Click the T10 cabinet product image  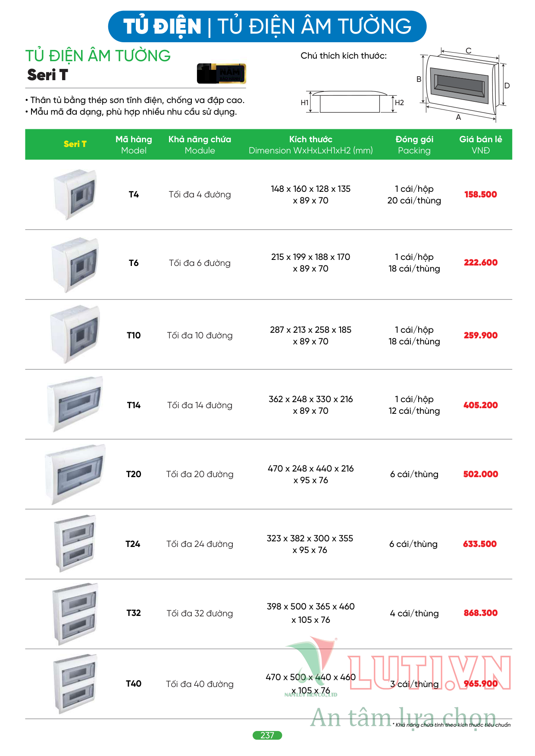click(75, 334)
